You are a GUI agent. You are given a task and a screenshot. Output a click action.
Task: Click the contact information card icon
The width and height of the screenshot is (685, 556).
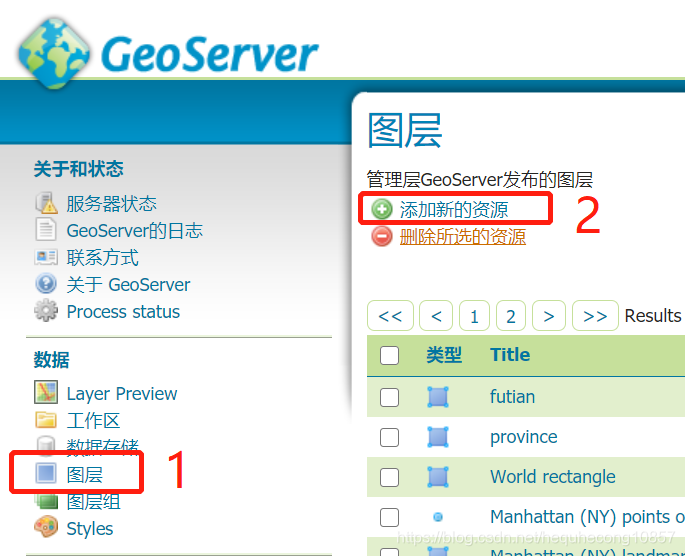[x=46, y=257]
